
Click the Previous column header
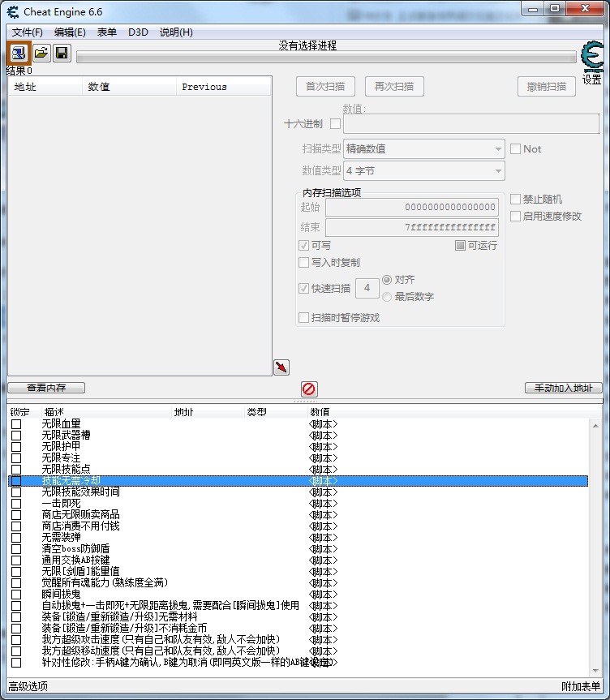223,87
